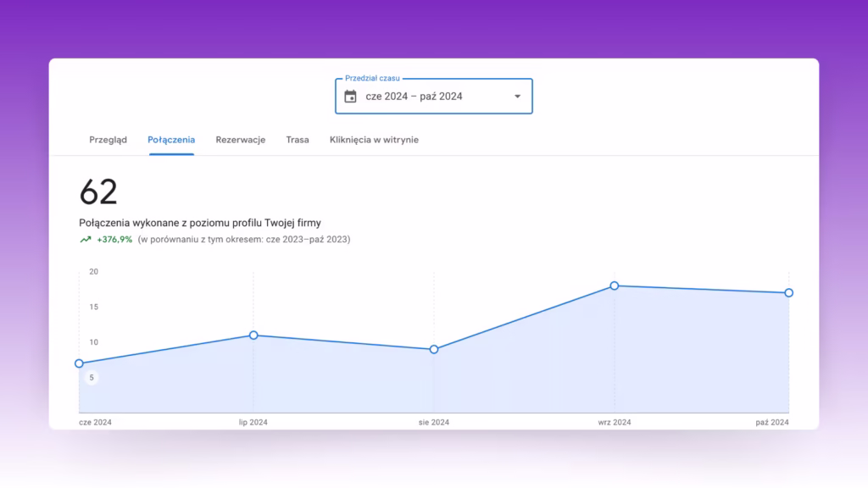Click the y-axis label 15
868x488 pixels.
coord(93,307)
